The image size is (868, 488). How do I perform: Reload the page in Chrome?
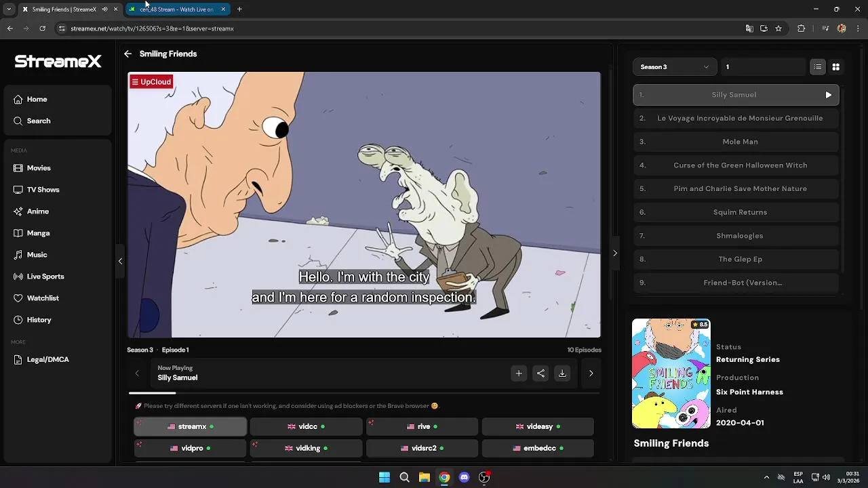(x=42, y=28)
